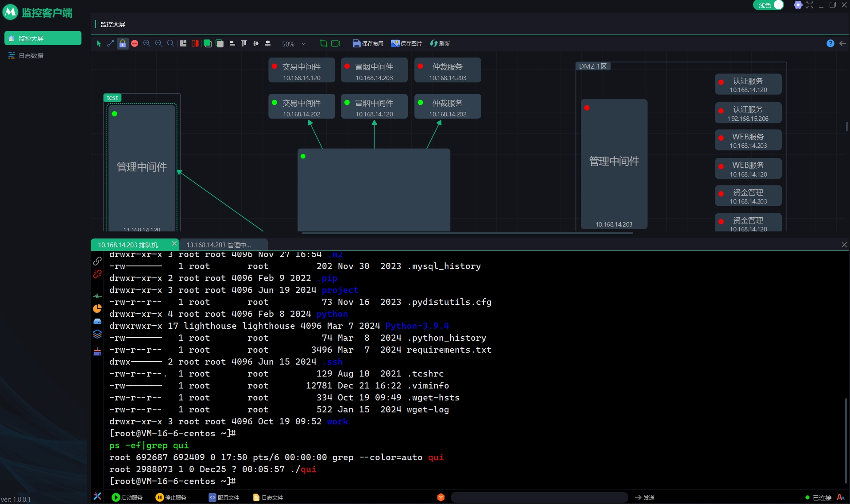The image size is (850, 504).
Task: Switch to the 13.168.14.203 管理中 terminal tab
Action: pyautogui.click(x=223, y=245)
